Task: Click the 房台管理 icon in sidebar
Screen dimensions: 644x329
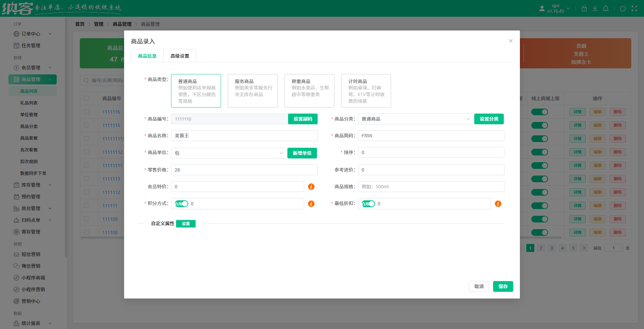Action: pos(16,208)
